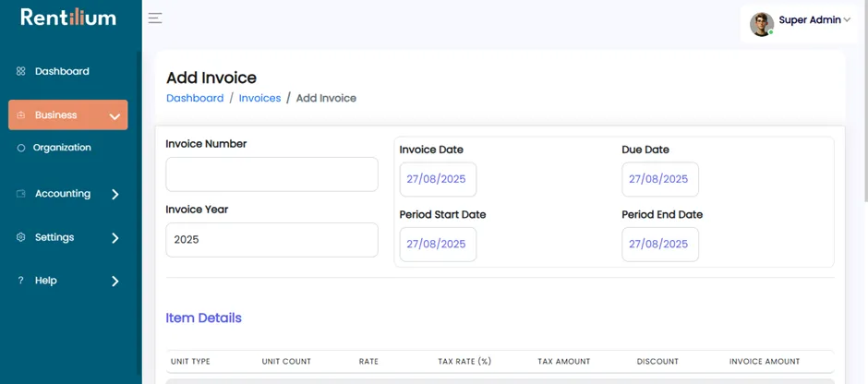Click the UNIT TYPE column header
This screenshot has height=384, width=868.
pyautogui.click(x=190, y=361)
